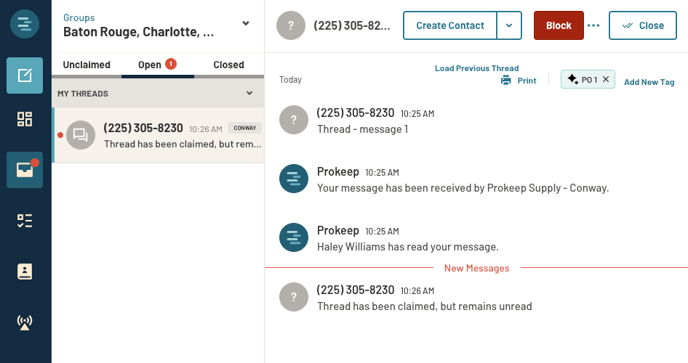The height and width of the screenshot is (363, 688).
Task: Remove the PO 1 tag
Action: click(606, 79)
